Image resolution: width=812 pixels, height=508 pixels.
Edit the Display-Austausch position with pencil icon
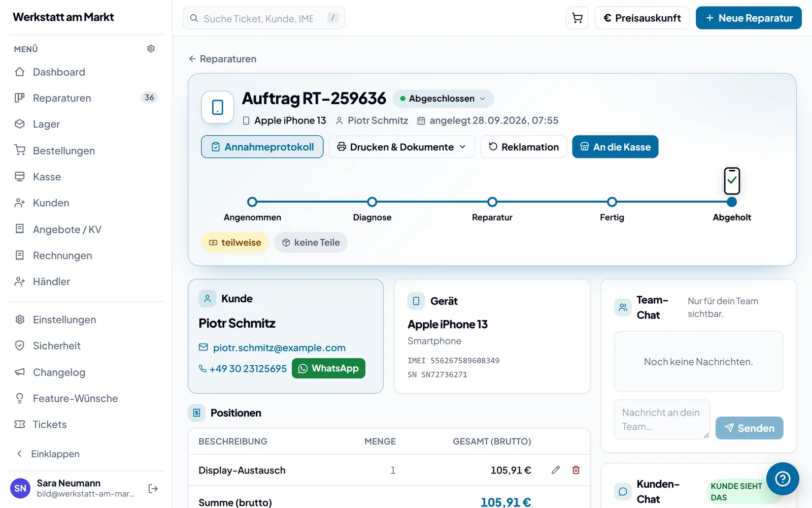pyautogui.click(x=556, y=470)
